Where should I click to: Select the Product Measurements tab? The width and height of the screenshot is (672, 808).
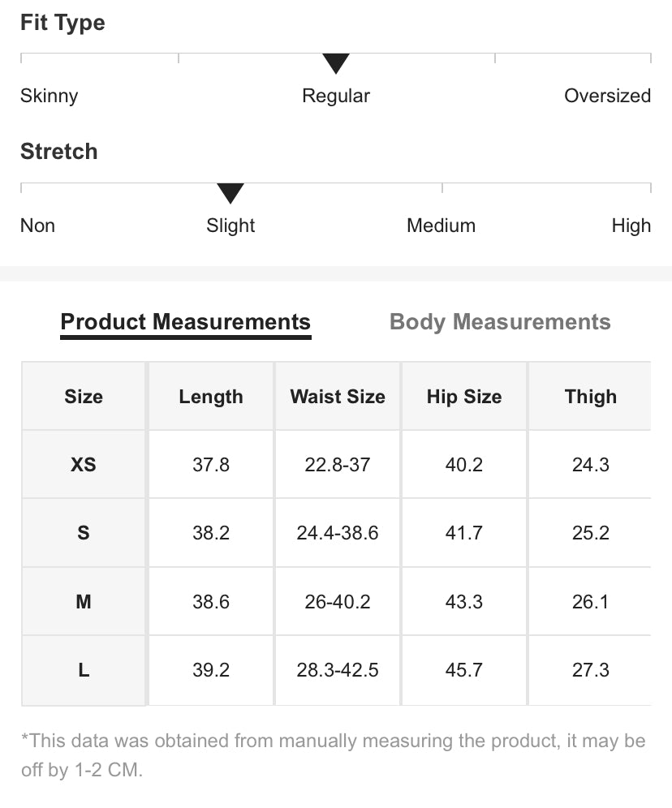coord(186,322)
